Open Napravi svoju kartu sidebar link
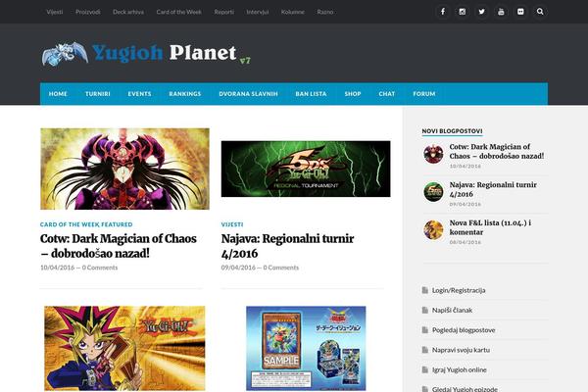The image size is (588, 392). (x=461, y=350)
